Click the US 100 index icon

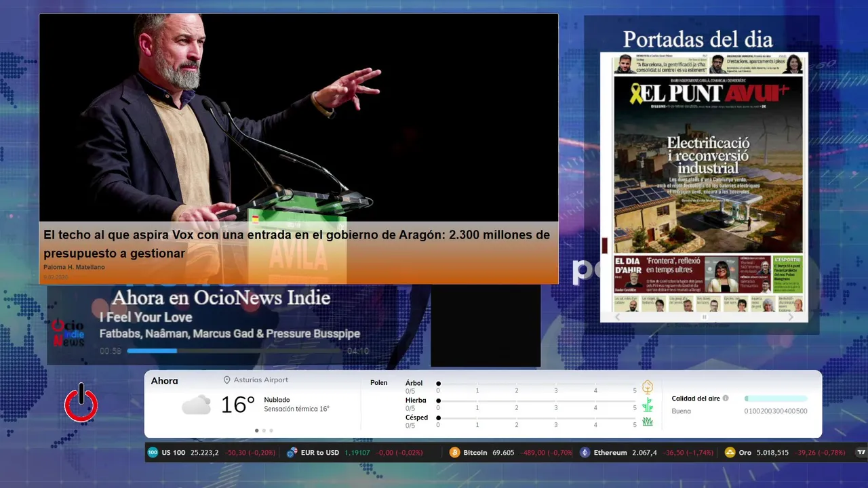[x=153, y=452]
